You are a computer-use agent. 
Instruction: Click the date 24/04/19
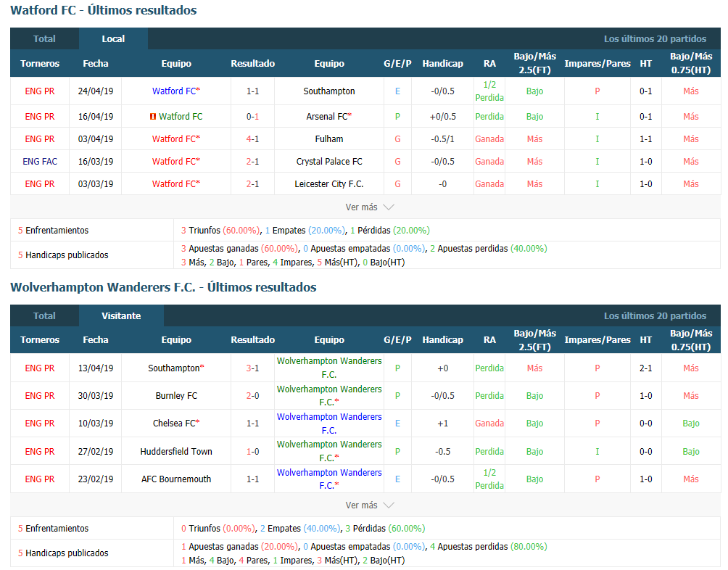point(96,91)
